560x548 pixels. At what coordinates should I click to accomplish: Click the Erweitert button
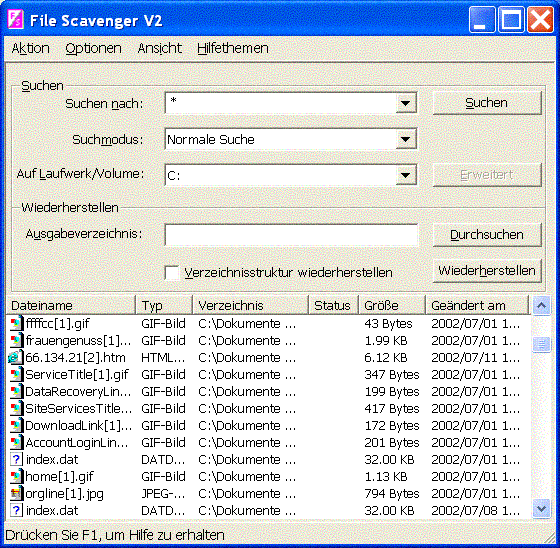(487, 175)
